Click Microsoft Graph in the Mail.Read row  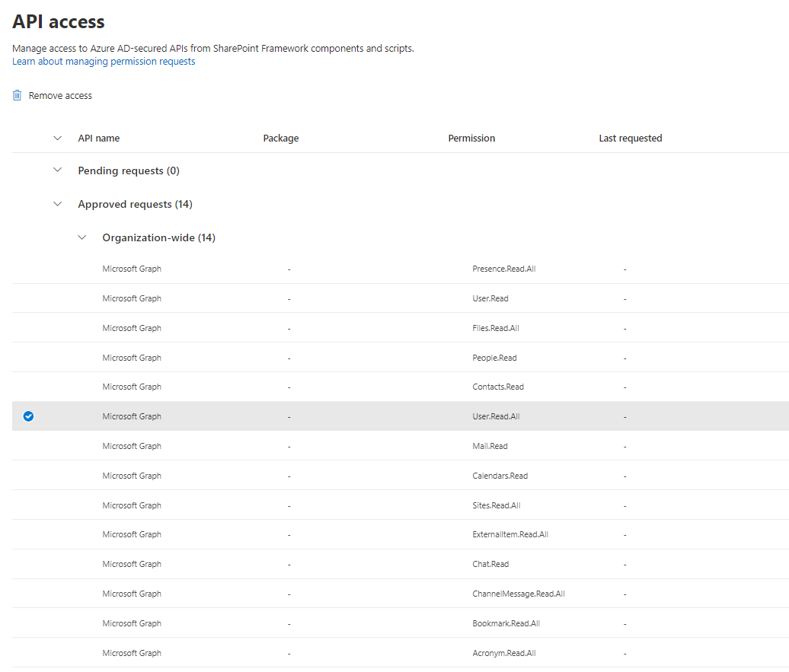coord(132,446)
